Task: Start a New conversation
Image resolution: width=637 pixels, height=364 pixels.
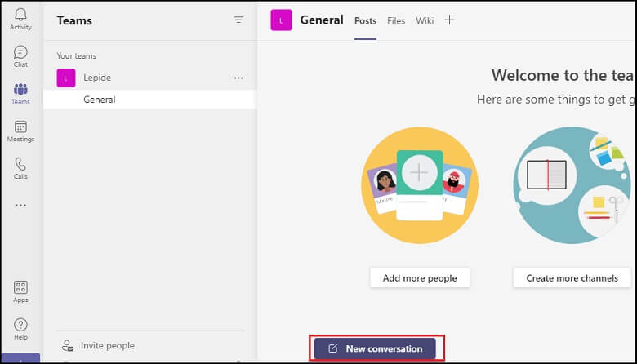Action: [375, 348]
